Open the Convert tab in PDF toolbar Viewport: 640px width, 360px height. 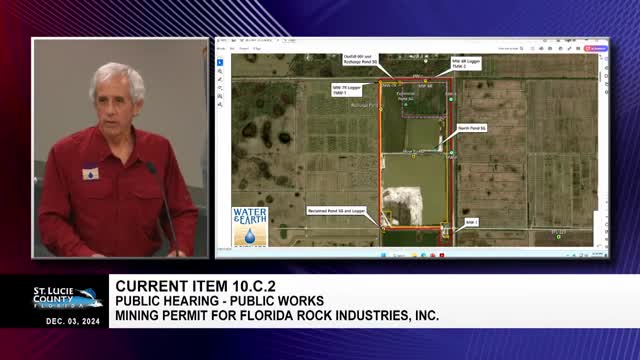point(244,49)
